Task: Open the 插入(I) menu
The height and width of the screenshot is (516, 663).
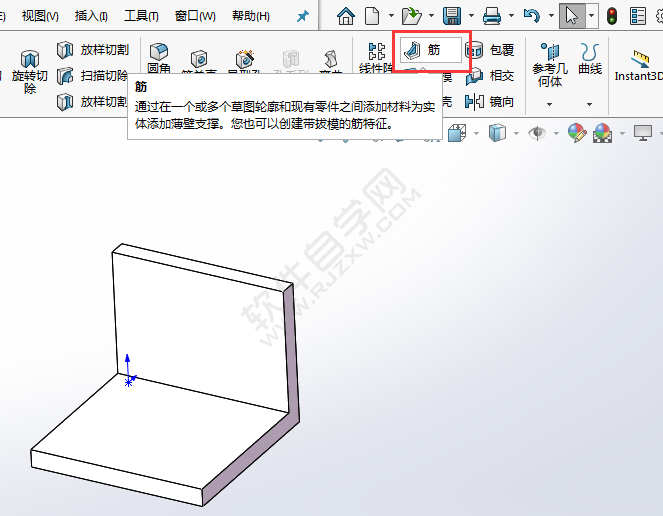Action: point(91,16)
